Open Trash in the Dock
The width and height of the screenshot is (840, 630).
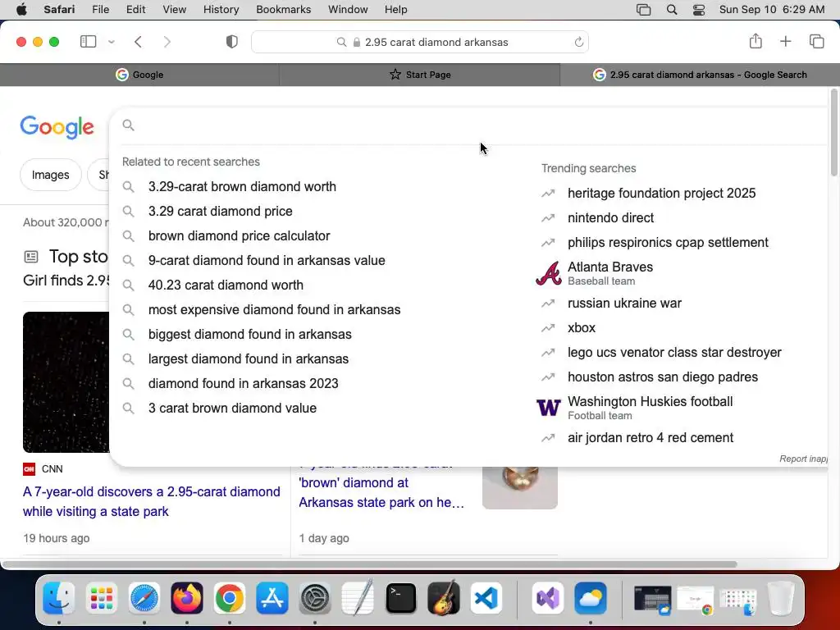coord(781,598)
